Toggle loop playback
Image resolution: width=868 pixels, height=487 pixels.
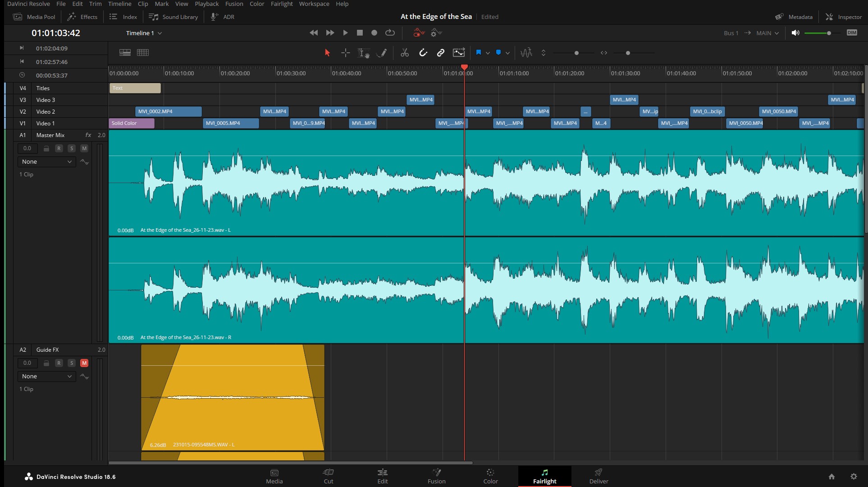point(390,33)
